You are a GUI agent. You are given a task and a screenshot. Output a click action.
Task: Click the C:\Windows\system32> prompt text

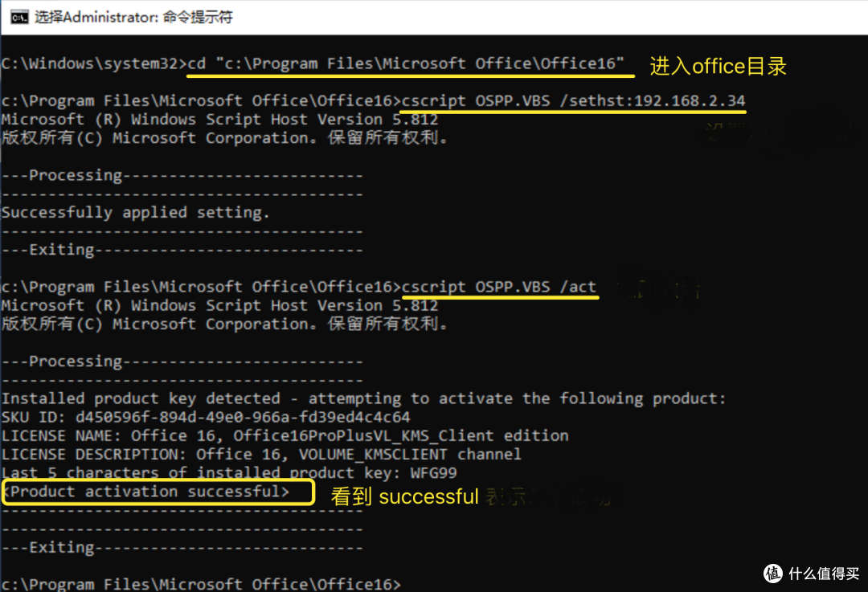(94, 63)
